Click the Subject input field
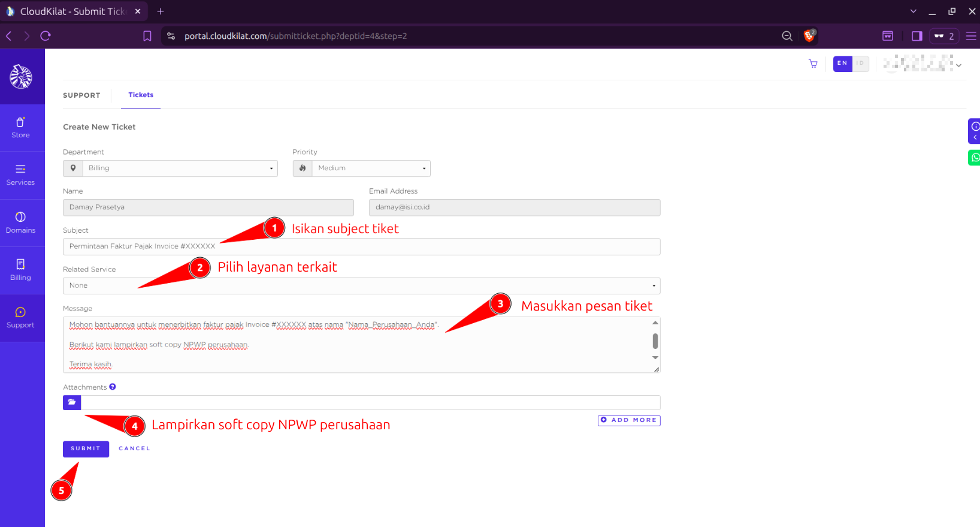980x527 pixels. coord(361,246)
